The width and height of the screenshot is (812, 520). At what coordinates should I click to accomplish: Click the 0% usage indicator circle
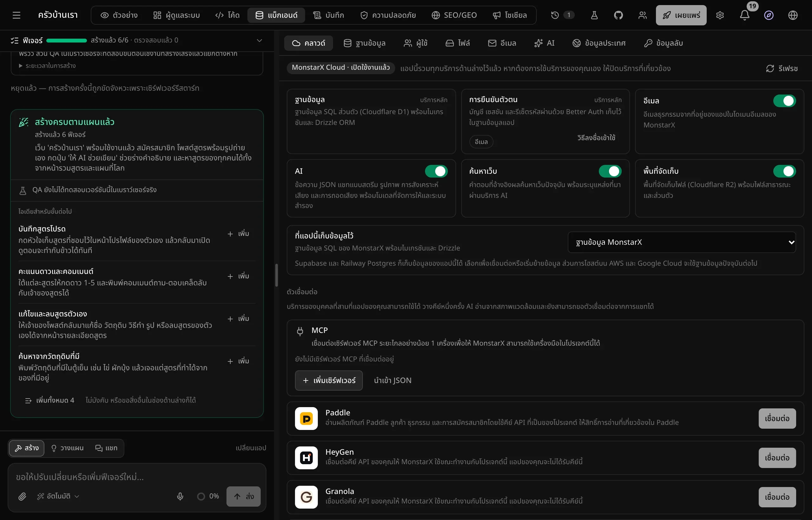(201, 496)
